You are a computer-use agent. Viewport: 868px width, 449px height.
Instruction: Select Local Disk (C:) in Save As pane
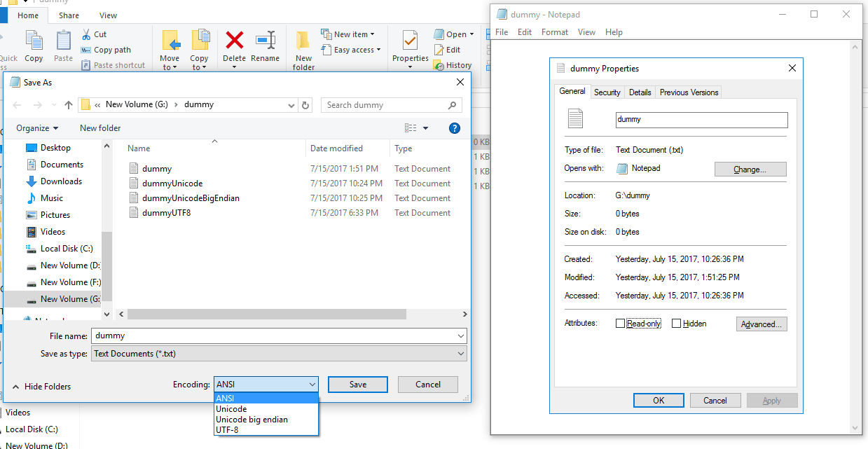click(60, 249)
